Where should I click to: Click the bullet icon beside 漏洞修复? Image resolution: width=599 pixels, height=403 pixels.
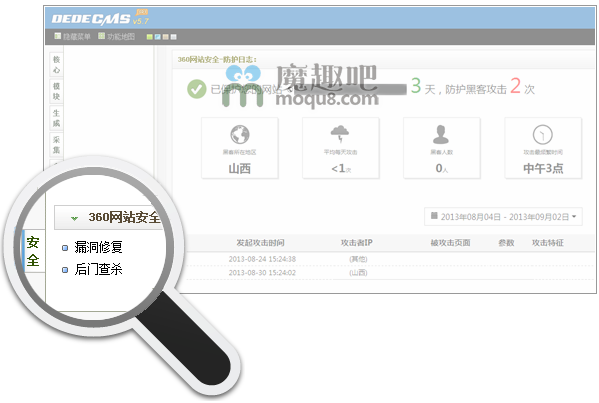tap(65, 248)
